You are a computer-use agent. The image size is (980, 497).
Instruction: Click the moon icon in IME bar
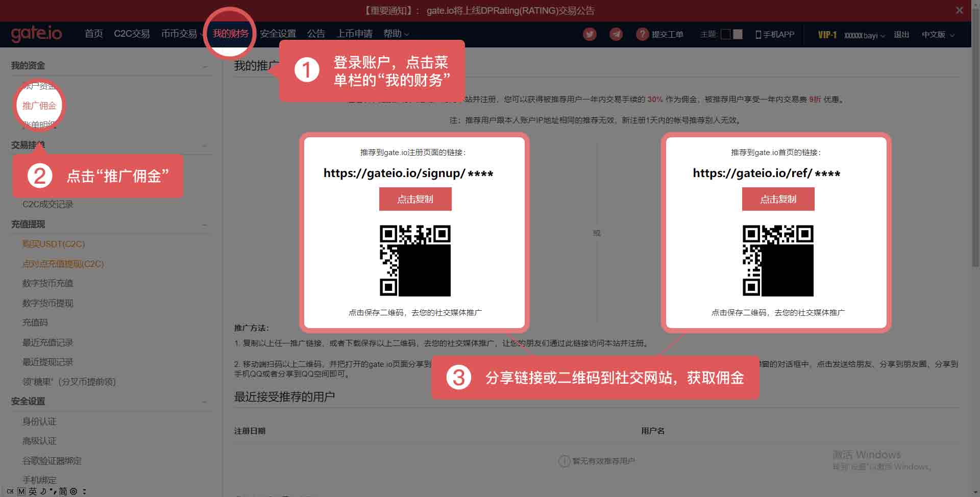point(43,491)
